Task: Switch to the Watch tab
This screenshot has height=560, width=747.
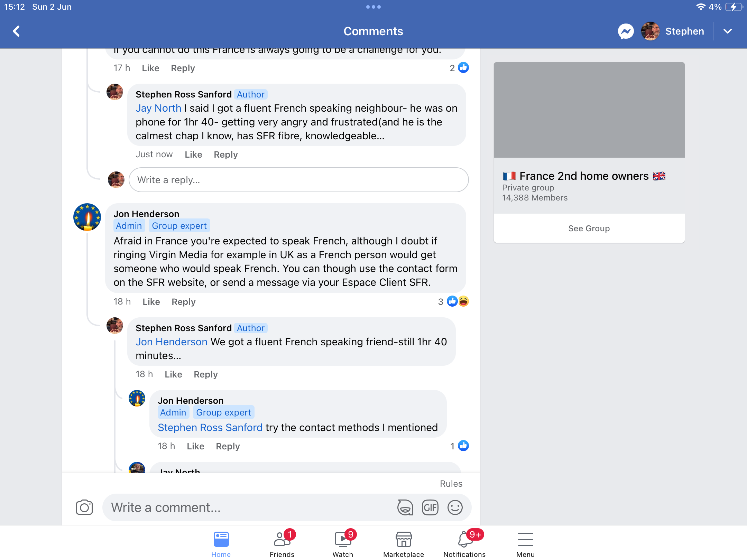Action: (x=343, y=544)
